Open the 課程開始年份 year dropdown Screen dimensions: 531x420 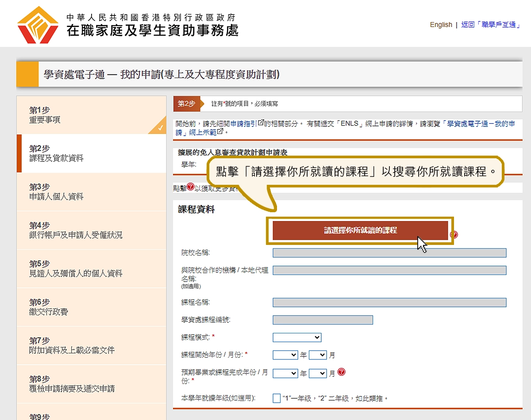coord(285,355)
